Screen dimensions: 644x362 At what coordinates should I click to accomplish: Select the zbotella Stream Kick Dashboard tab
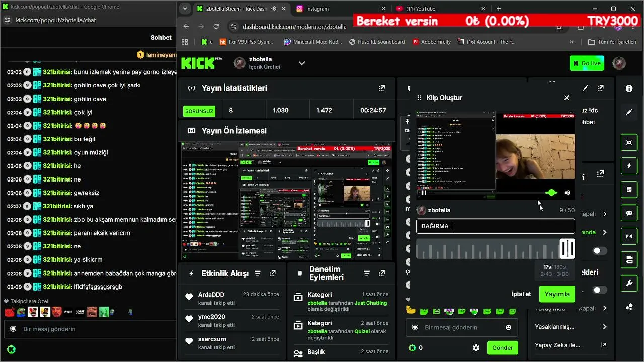pos(242,9)
